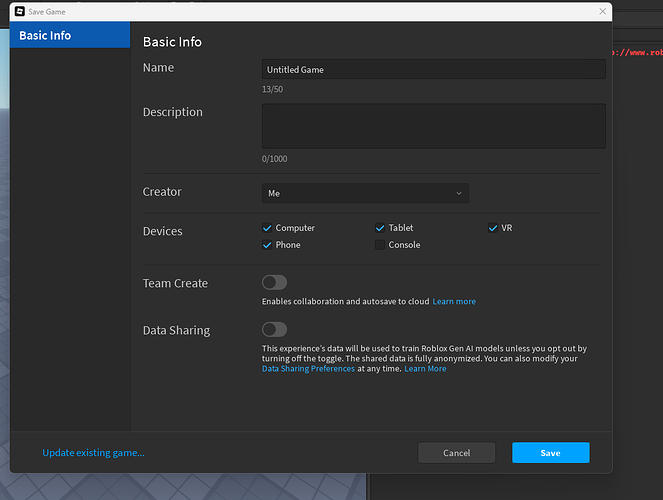Uncheck the Computer device checkbox

[x=267, y=228]
